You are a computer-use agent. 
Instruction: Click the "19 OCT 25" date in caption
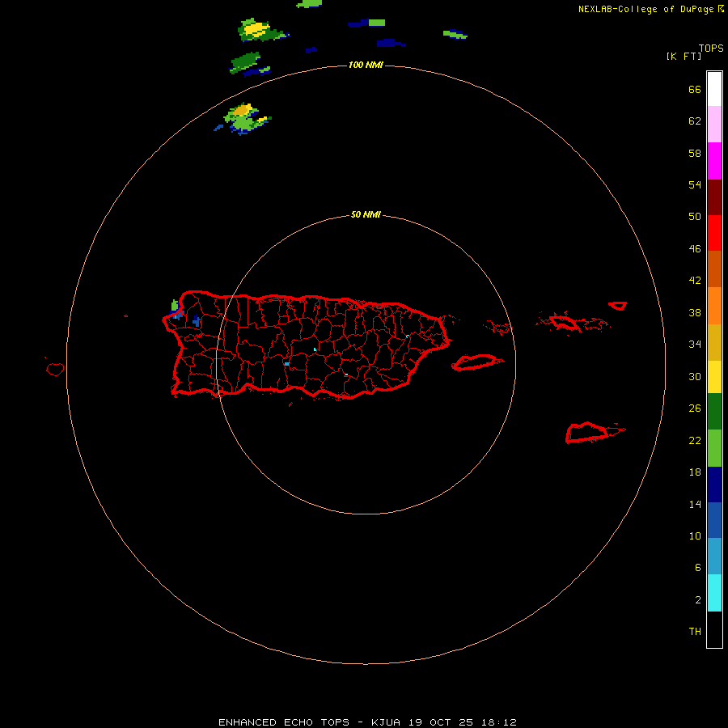pos(441,722)
